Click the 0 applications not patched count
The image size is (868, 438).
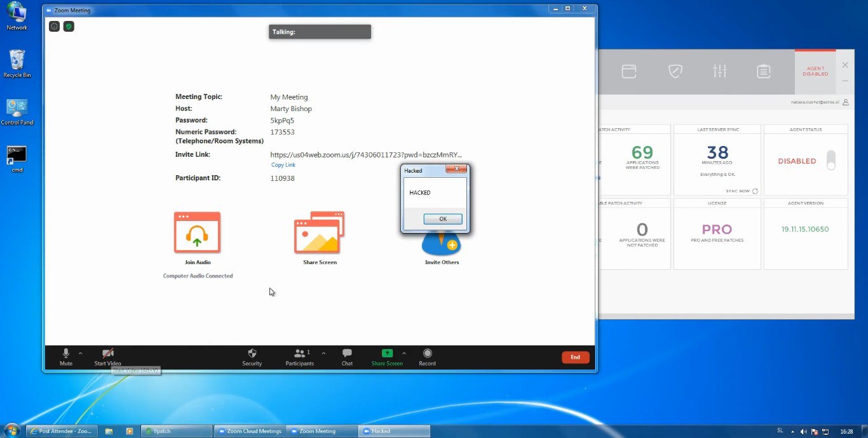pyautogui.click(x=642, y=229)
